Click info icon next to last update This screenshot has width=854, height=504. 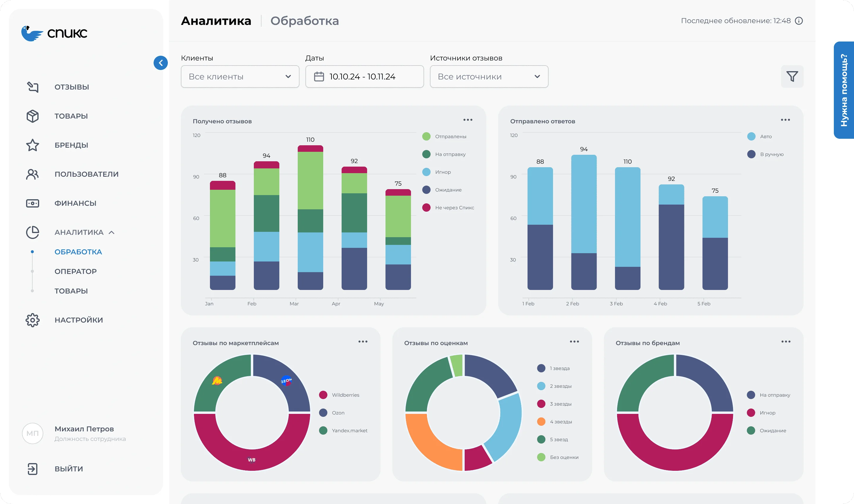tap(799, 21)
